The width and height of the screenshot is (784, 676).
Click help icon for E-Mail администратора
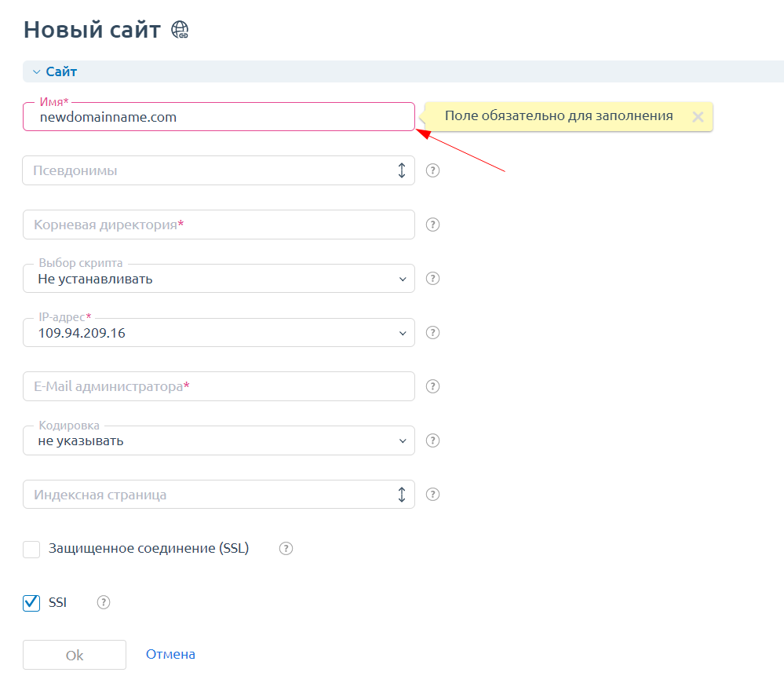tap(432, 386)
